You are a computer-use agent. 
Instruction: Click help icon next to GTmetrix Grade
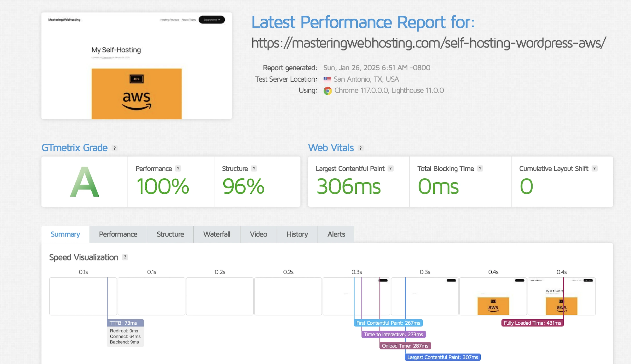114,148
